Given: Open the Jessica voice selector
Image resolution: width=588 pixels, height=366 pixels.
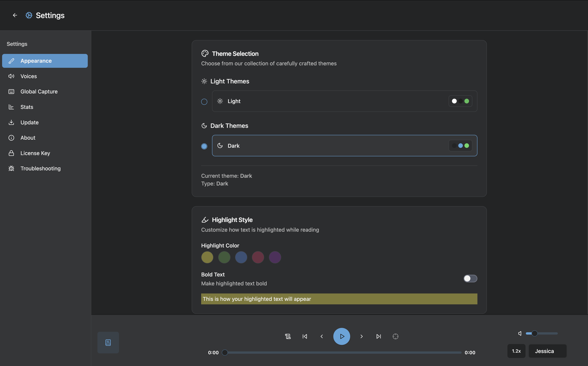Looking at the screenshot, I should (547, 351).
